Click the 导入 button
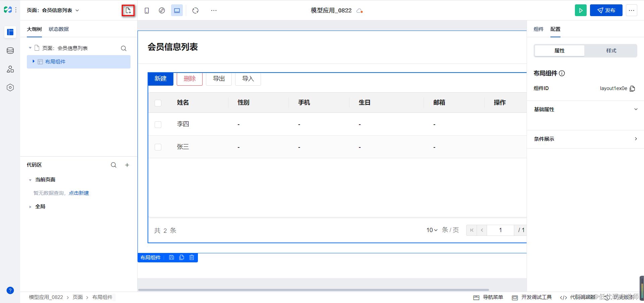This screenshot has width=644, height=303. coord(248,79)
